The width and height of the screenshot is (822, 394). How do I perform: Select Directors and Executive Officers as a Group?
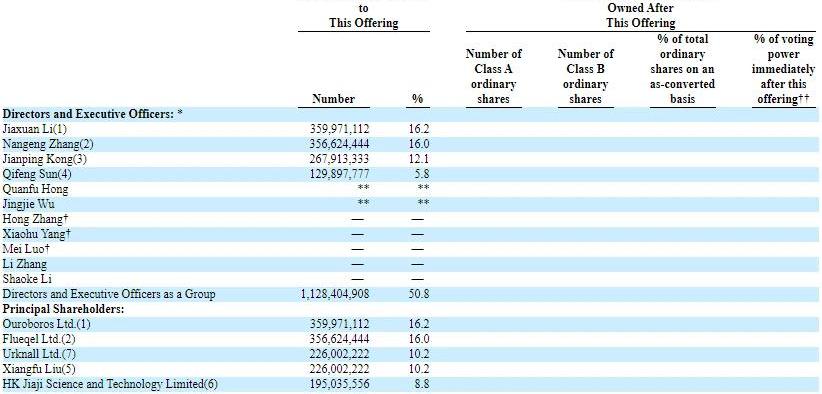pos(109,294)
